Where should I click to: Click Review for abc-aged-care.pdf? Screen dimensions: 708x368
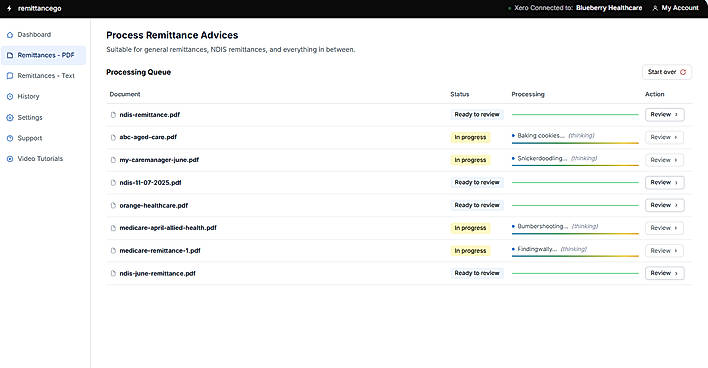click(x=664, y=137)
